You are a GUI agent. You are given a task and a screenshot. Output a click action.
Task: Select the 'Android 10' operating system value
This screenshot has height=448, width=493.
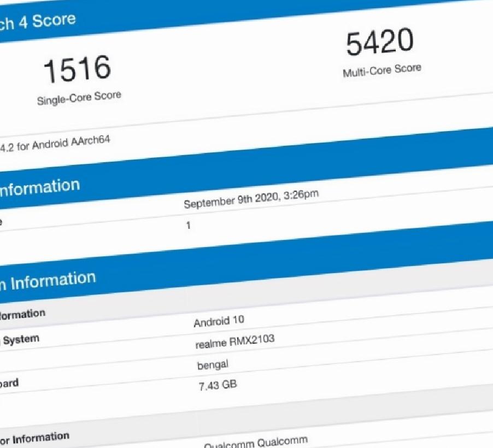219,321
